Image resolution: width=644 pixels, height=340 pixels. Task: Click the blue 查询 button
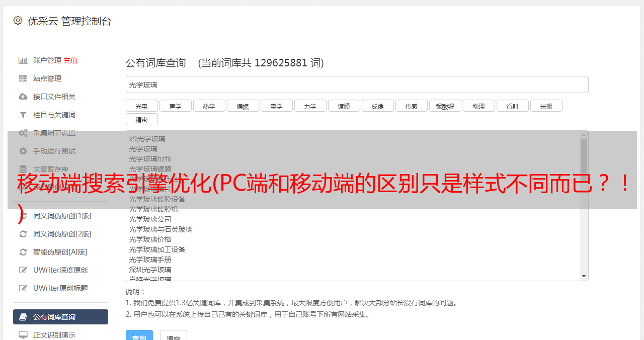point(139,335)
